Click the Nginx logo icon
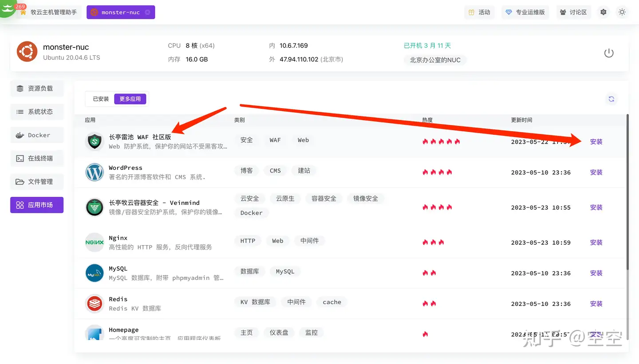The height and width of the screenshot is (364, 639). tap(95, 243)
